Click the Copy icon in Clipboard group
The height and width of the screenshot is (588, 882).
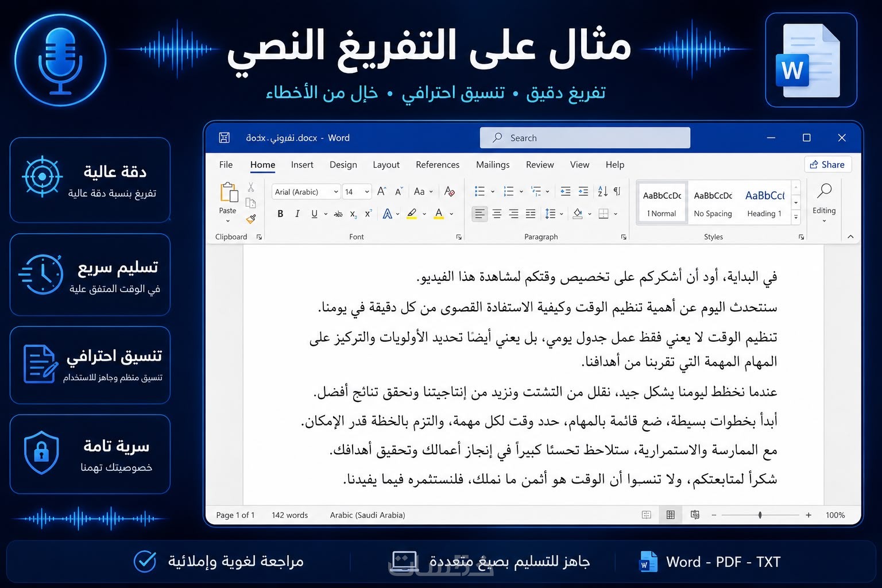(x=250, y=203)
